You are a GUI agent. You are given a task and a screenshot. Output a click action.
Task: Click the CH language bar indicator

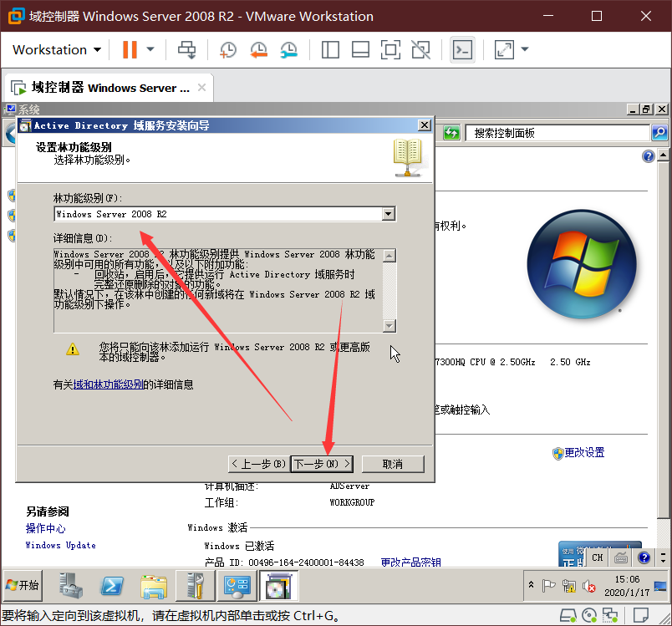(597, 557)
